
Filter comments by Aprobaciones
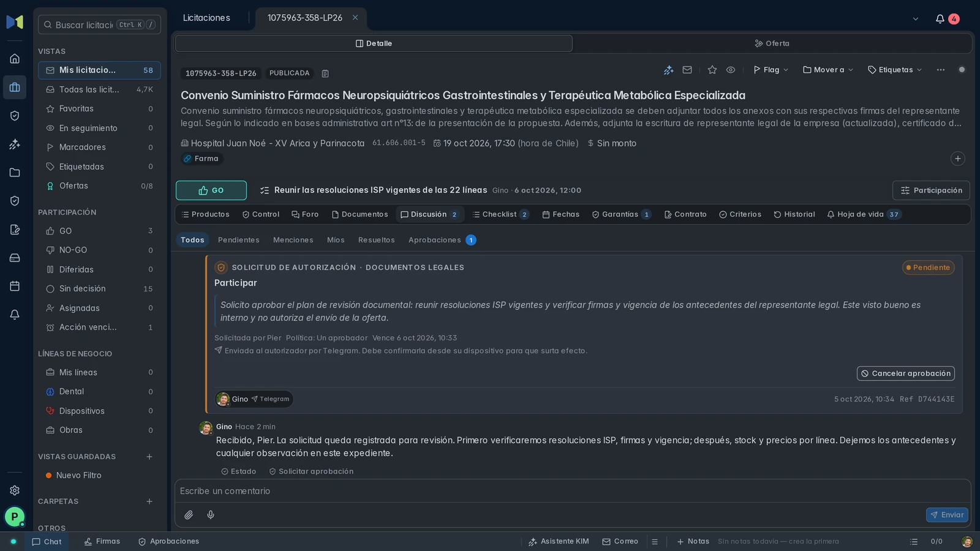[442, 240]
